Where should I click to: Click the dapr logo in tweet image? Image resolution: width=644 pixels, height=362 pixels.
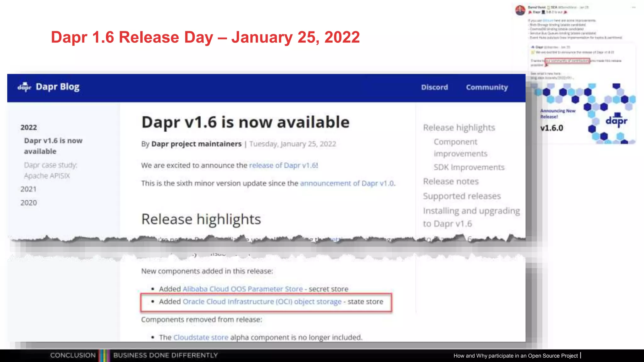[616, 120]
